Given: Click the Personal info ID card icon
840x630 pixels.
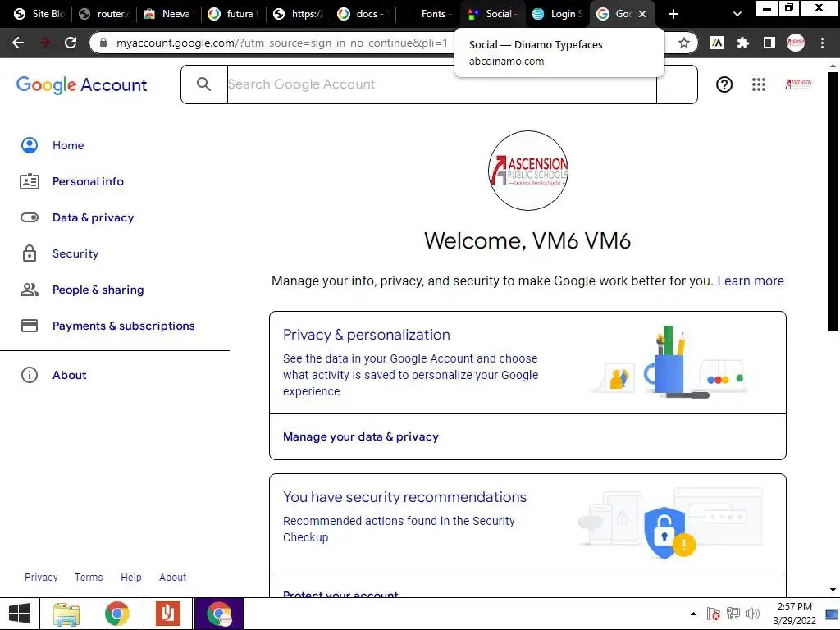Looking at the screenshot, I should 30,181.
